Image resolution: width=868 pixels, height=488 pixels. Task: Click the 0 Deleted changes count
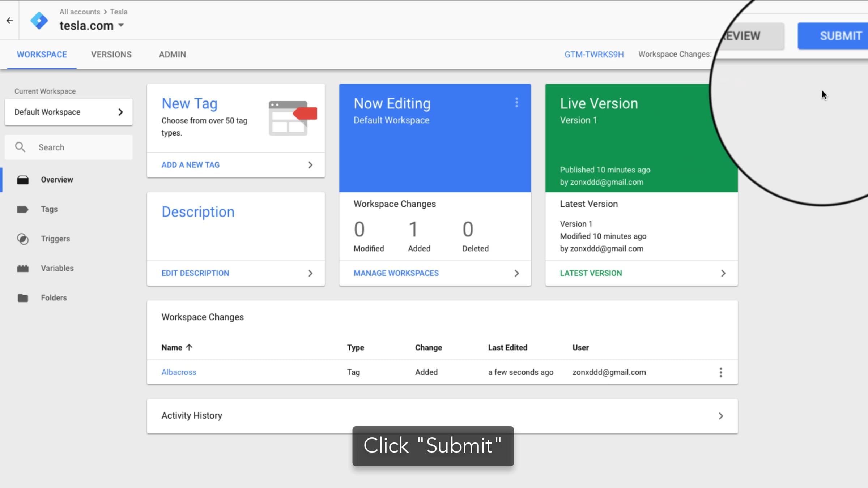pos(468,229)
